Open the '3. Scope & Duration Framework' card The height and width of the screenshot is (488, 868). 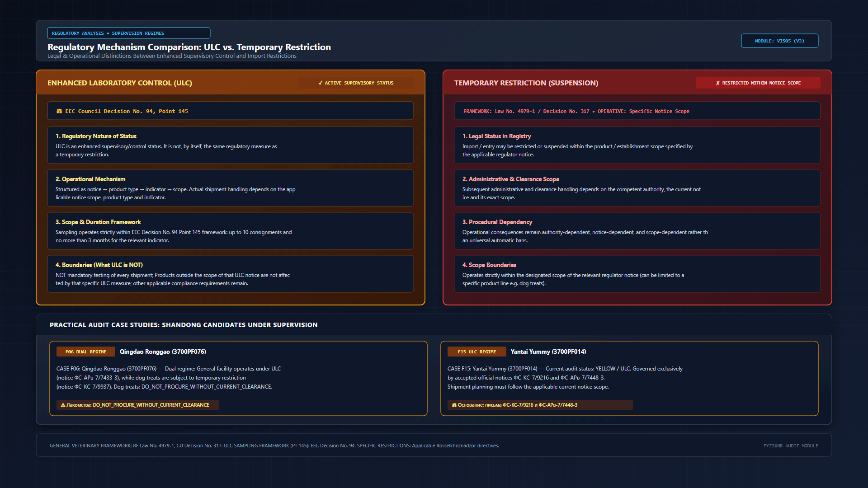(x=231, y=231)
